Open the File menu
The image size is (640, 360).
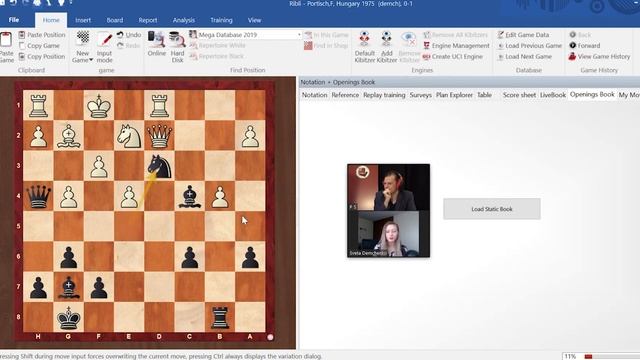click(13, 20)
